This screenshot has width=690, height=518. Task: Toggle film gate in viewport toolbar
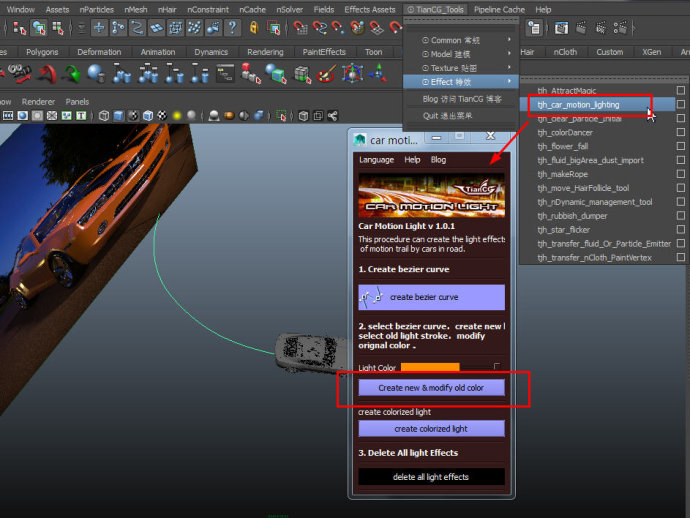(x=8, y=116)
